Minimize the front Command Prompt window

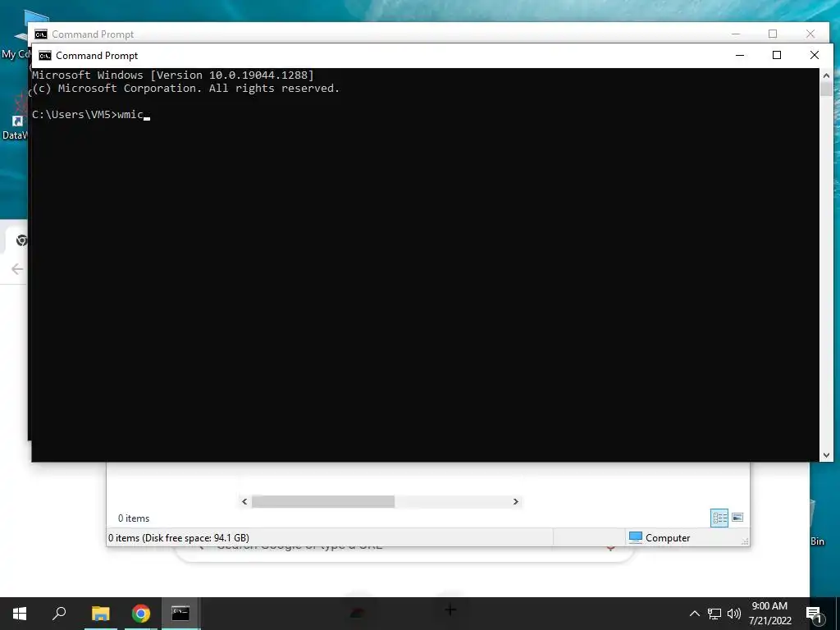740,55
